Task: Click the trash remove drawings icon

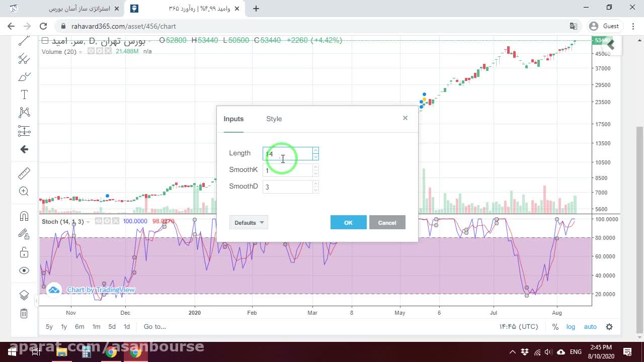Action: pyautogui.click(x=24, y=314)
